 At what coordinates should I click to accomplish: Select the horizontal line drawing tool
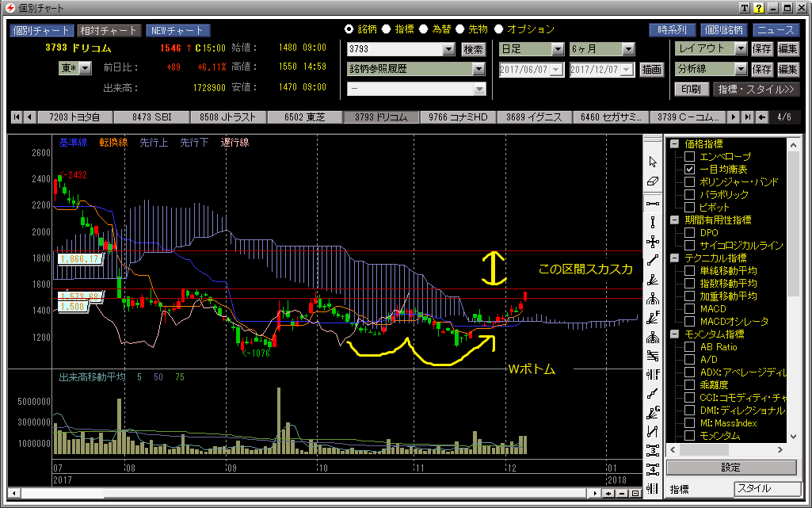(653, 203)
